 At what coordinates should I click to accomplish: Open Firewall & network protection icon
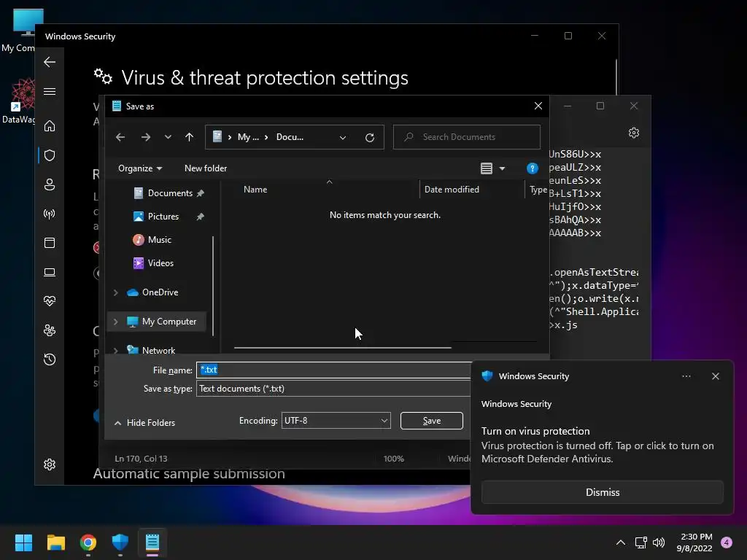pyautogui.click(x=50, y=214)
